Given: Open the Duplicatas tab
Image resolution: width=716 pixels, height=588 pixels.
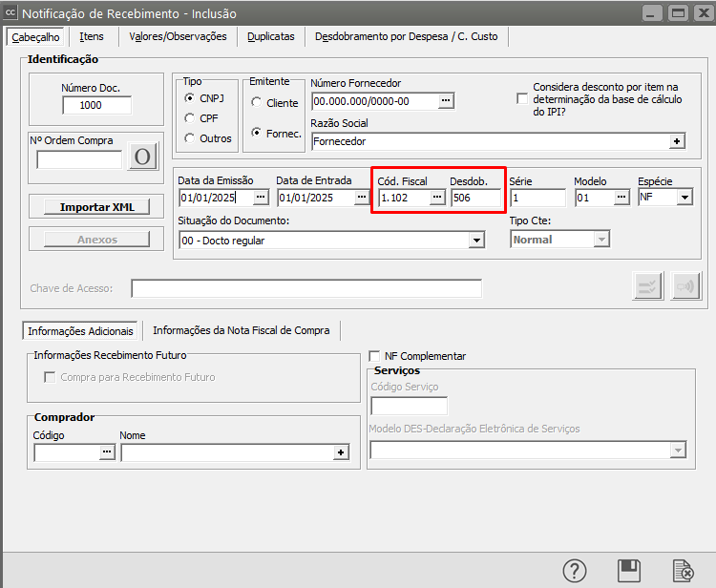Looking at the screenshot, I should point(271,36).
